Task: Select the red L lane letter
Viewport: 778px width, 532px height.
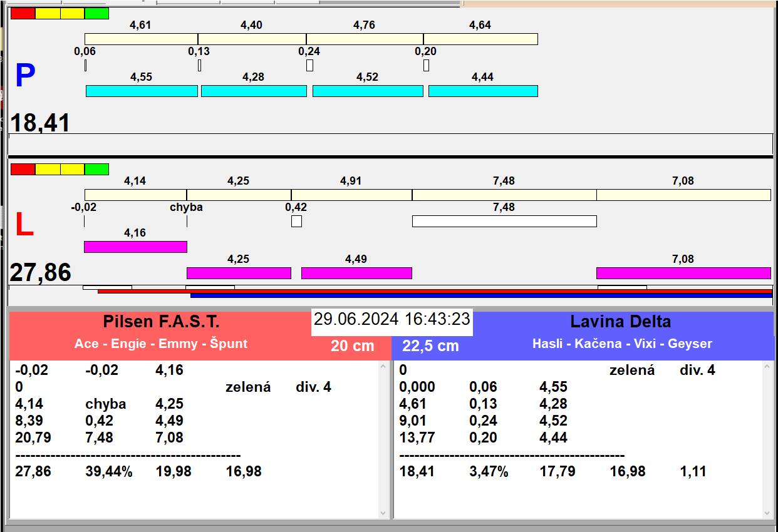Action: pyautogui.click(x=24, y=225)
